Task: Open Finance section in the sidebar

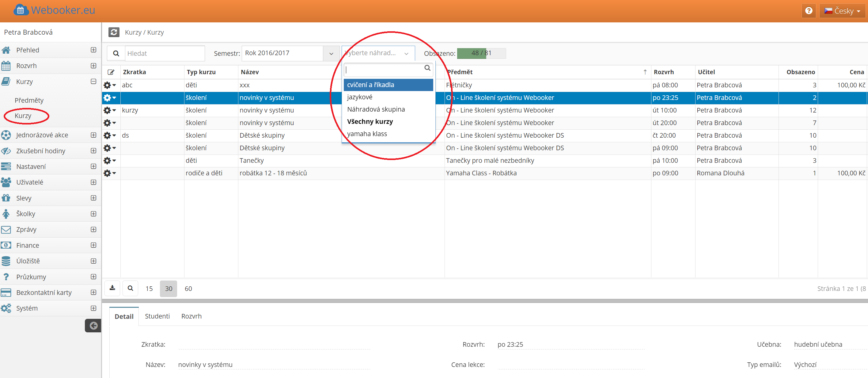Action: coord(28,245)
